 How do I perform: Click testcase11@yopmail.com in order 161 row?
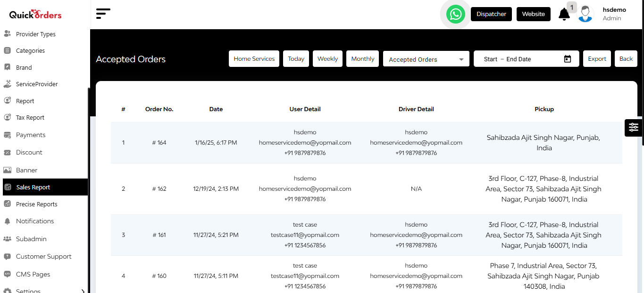305,235
